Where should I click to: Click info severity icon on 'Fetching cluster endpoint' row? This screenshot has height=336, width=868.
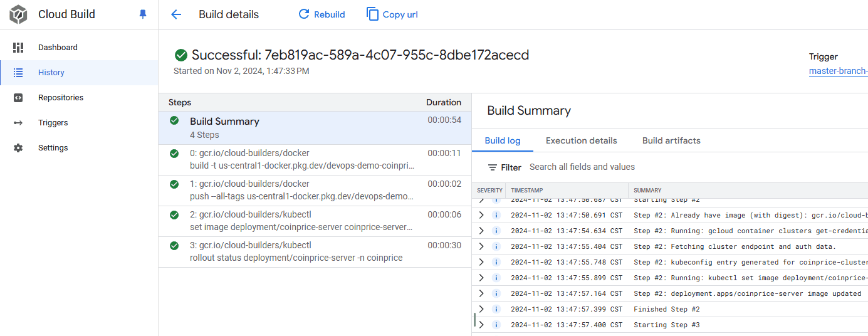click(496, 246)
